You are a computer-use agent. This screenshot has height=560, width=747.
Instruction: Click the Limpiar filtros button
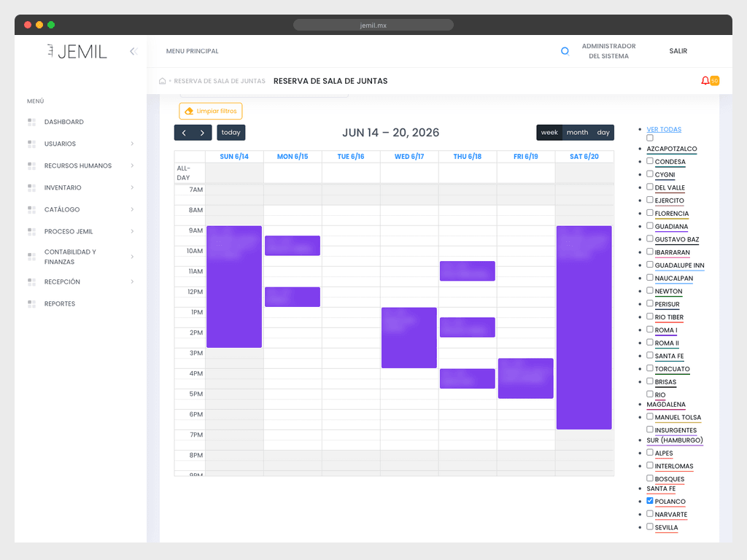211,111
